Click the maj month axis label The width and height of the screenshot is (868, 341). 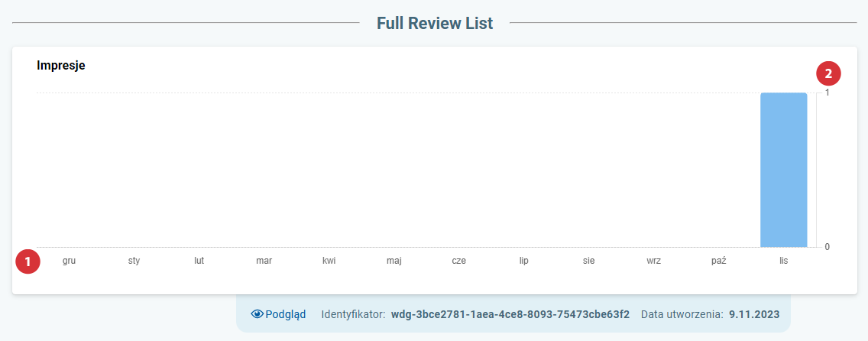(x=394, y=261)
